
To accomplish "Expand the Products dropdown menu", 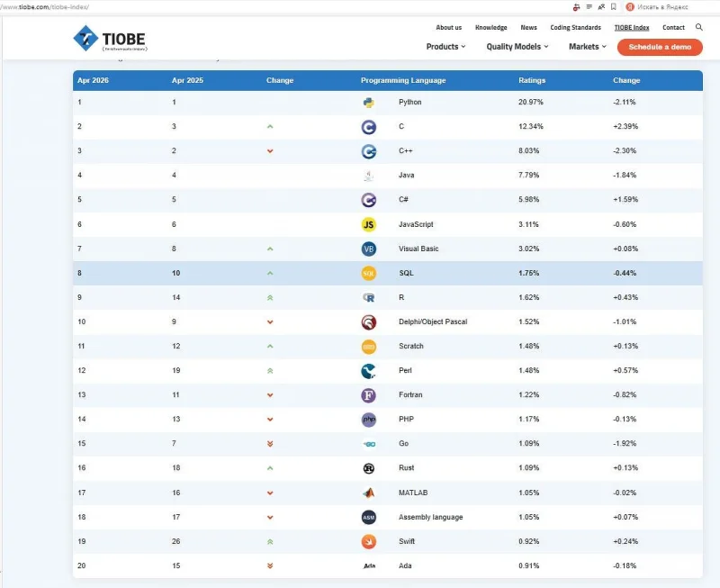I will tap(445, 47).
